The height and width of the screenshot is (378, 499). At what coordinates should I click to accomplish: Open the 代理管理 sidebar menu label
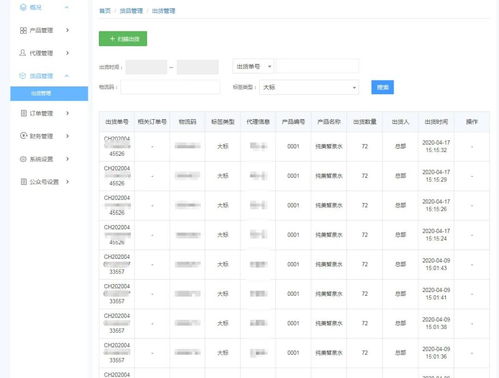(x=41, y=53)
